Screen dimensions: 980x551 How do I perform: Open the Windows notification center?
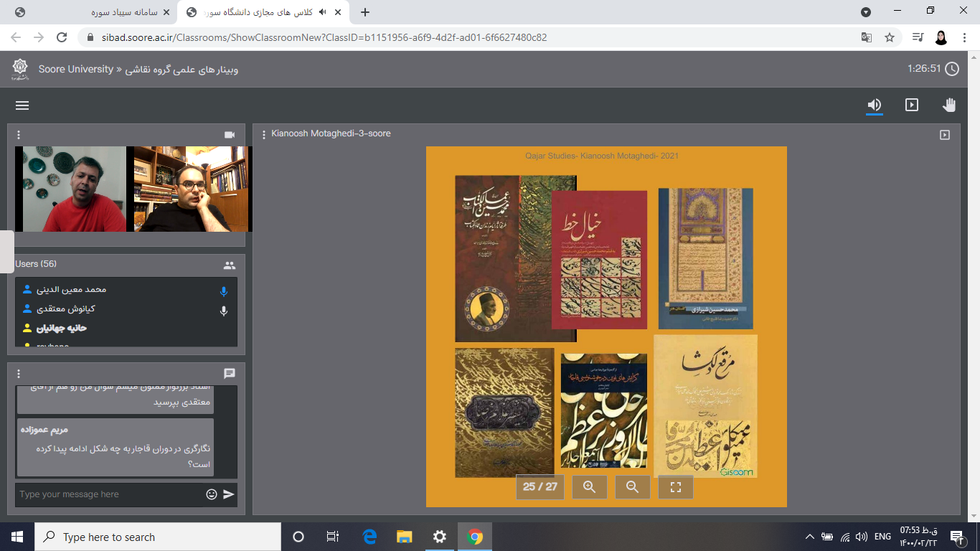coord(956,537)
